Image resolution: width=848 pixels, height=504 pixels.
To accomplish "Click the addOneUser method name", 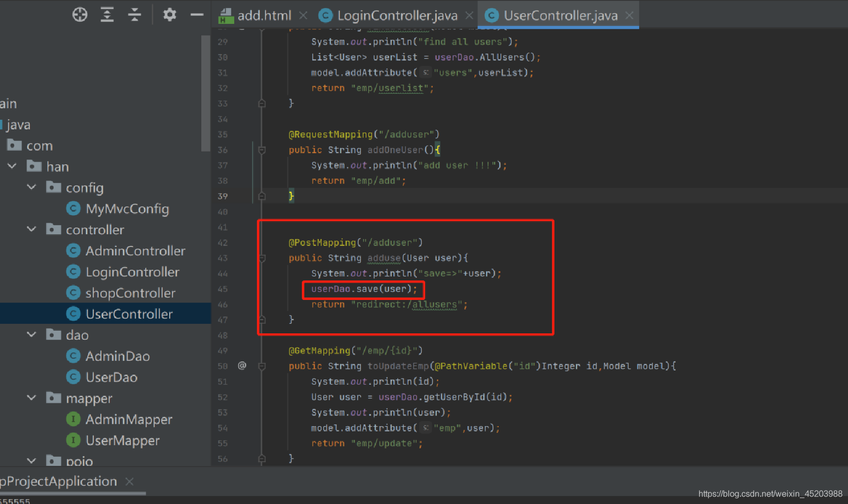I will point(395,150).
